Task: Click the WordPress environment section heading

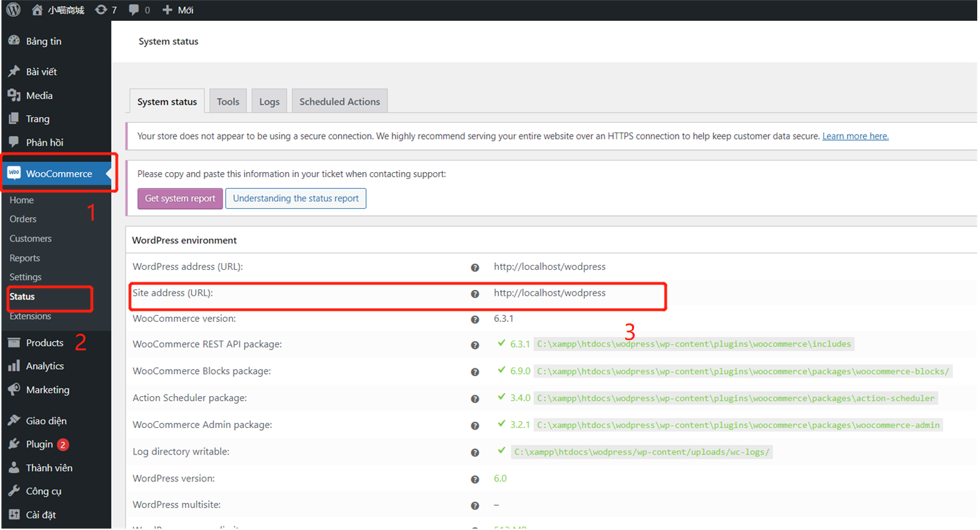Action: [184, 240]
